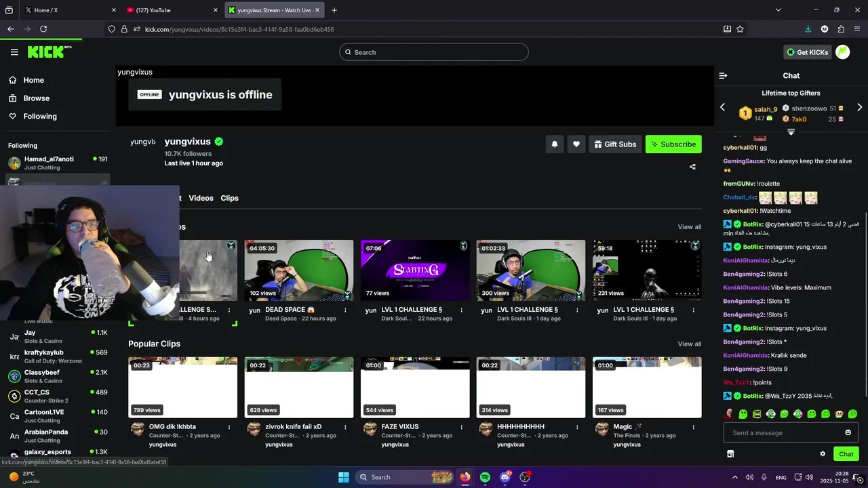Open the Kick sidebar hamburger menu
This screenshot has height=488, width=868.
tap(14, 52)
